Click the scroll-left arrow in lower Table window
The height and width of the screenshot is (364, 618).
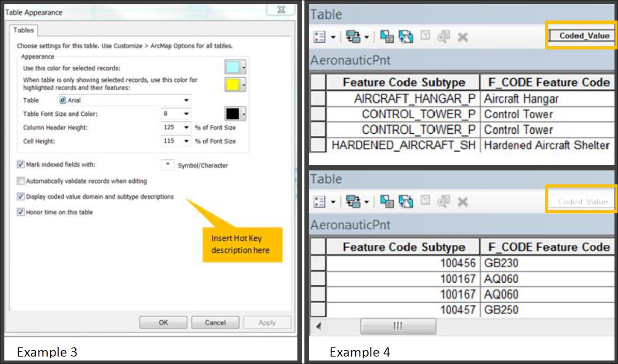point(318,326)
